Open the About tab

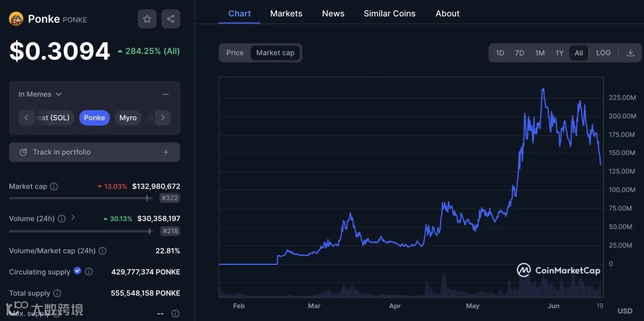448,14
